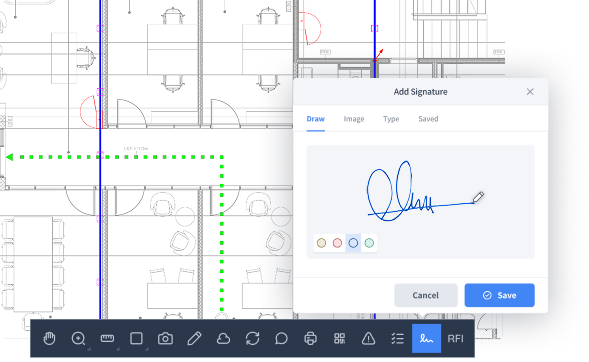Click the RFI toolbar button
589x362 pixels.
click(x=455, y=339)
